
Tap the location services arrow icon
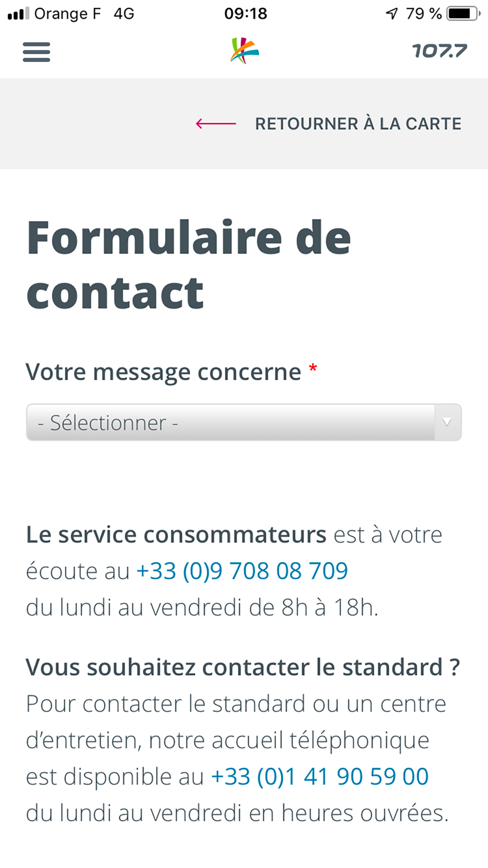391,14
